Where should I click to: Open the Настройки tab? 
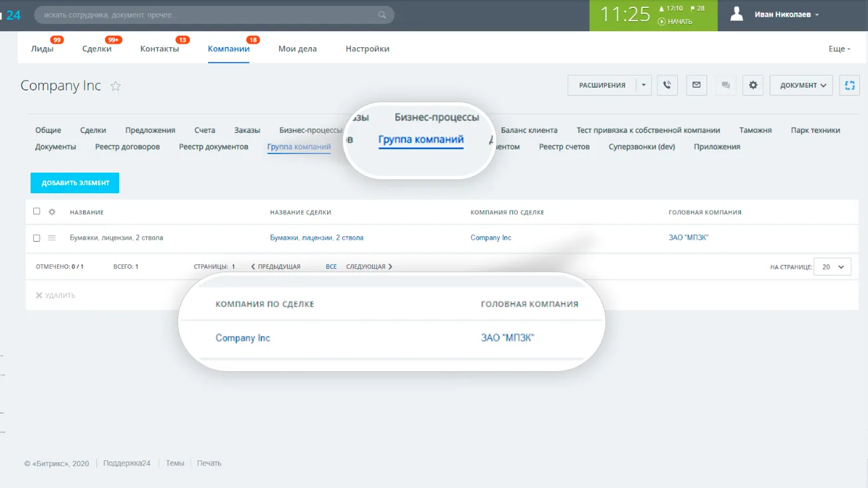368,48
